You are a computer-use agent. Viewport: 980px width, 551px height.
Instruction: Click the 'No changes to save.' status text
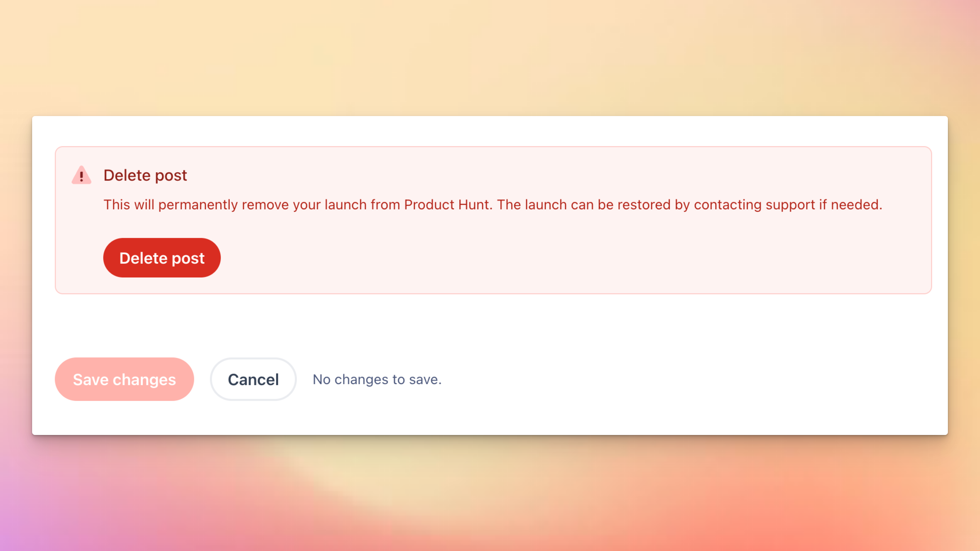pyautogui.click(x=377, y=379)
